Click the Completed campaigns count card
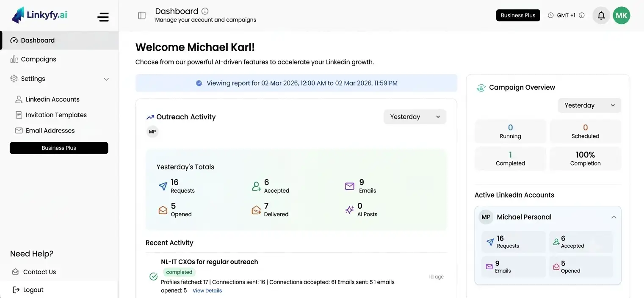The width and height of the screenshot is (644, 298). 510,158
